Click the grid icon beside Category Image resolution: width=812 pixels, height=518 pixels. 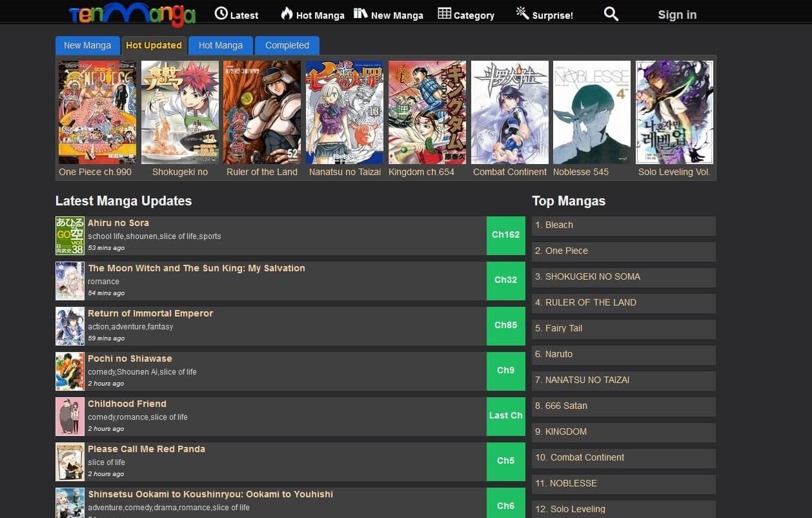[444, 14]
